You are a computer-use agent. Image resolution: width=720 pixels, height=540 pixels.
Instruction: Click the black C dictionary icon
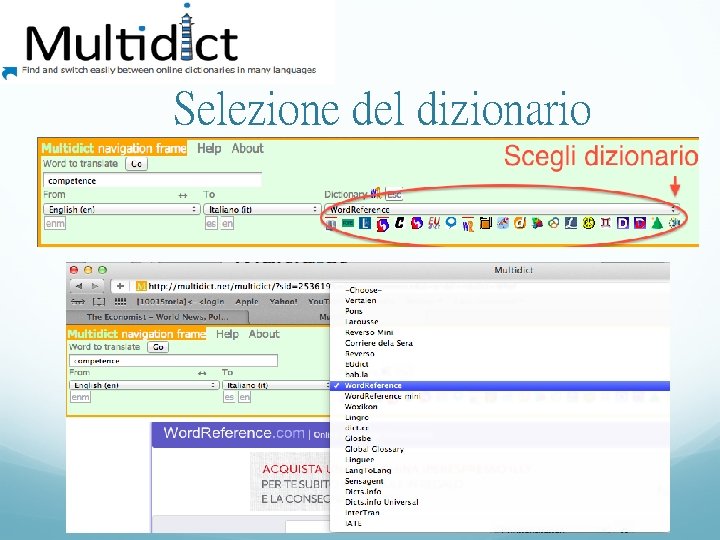399,223
